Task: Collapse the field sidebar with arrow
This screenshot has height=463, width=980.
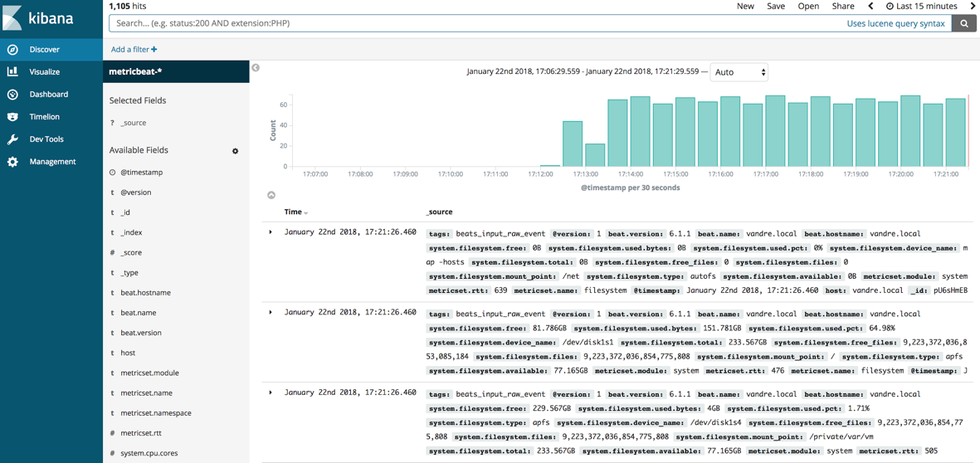Action: (256, 68)
